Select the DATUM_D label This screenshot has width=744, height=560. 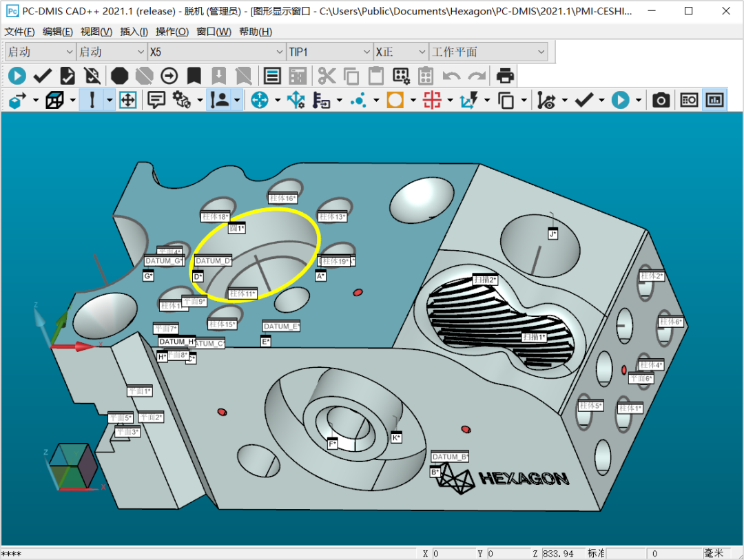pos(213,260)
